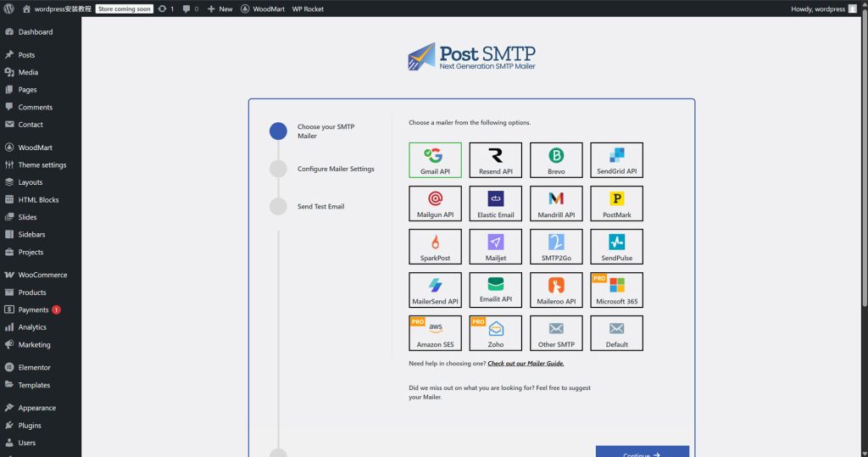The image size is (868, 457).
Task: Select the Gmail API mailer option
Action: [x=435, y=159]
